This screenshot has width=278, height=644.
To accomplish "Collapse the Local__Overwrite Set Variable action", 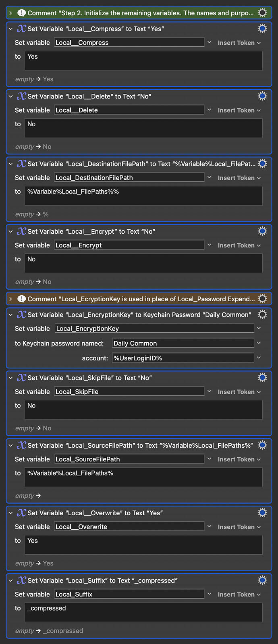I will click(x=11, y=513).
